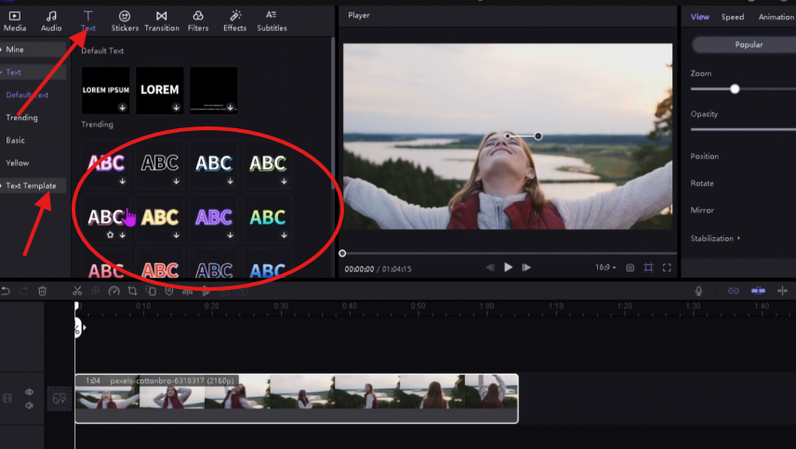Select the View tab in properties

tap(700, 17)
